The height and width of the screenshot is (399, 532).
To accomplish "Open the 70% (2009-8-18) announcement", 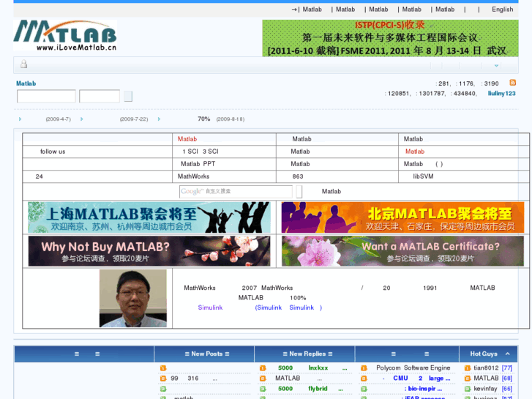I will [x=221, y=119].
